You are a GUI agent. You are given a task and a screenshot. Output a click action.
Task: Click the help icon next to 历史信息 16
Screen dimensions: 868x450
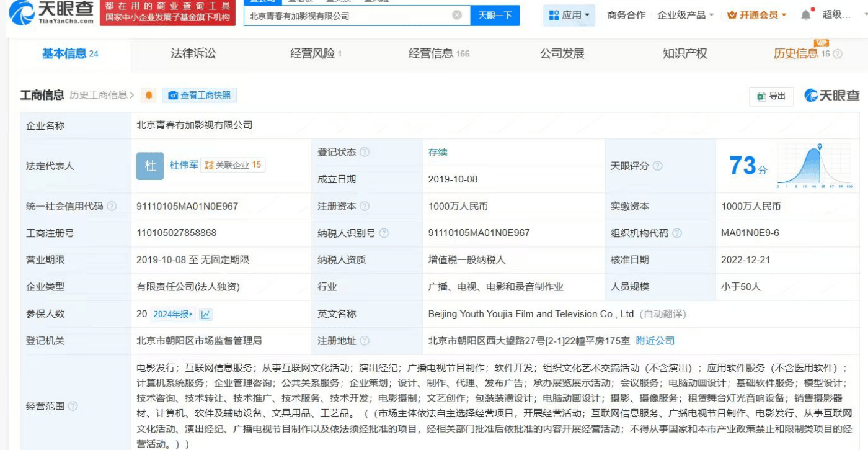tap(838, 54)
